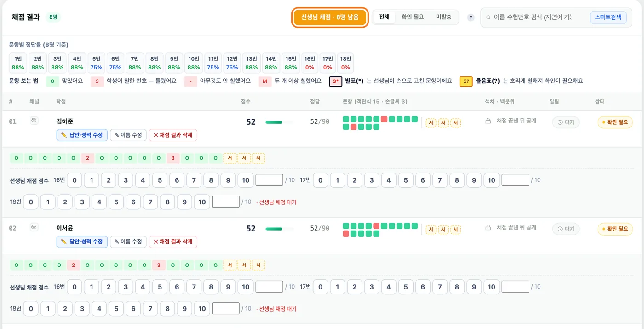The image size is (644, 329).
Task: Click 이름 수정 for 이서윤
Action: point(128,242)
